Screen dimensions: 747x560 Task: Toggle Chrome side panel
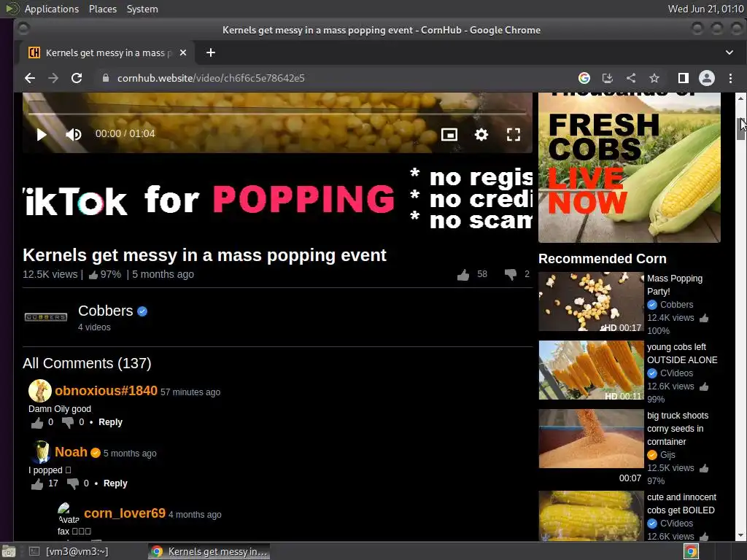pos(683,78)
